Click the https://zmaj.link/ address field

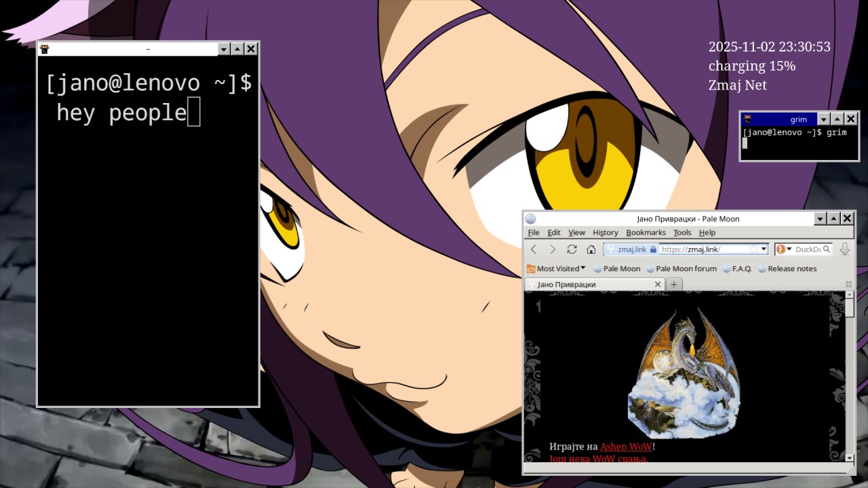pos(703,249)
